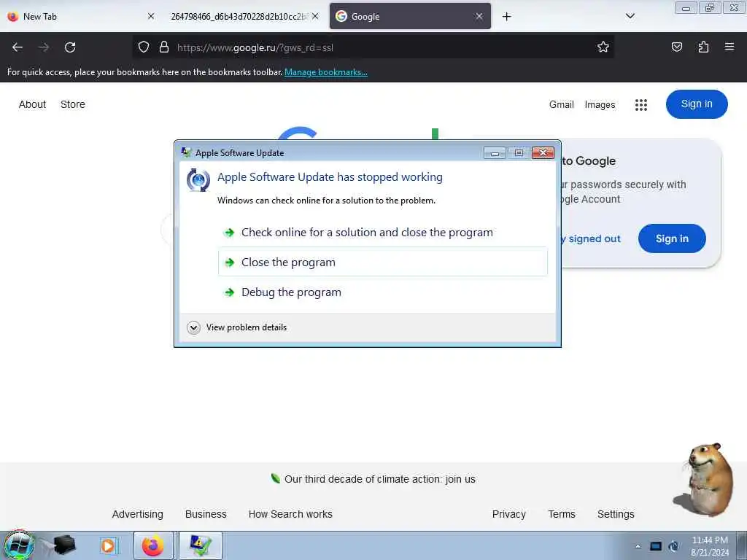Close the New Tab tab
Screen dimensions: 747x560
click(150, 16)
